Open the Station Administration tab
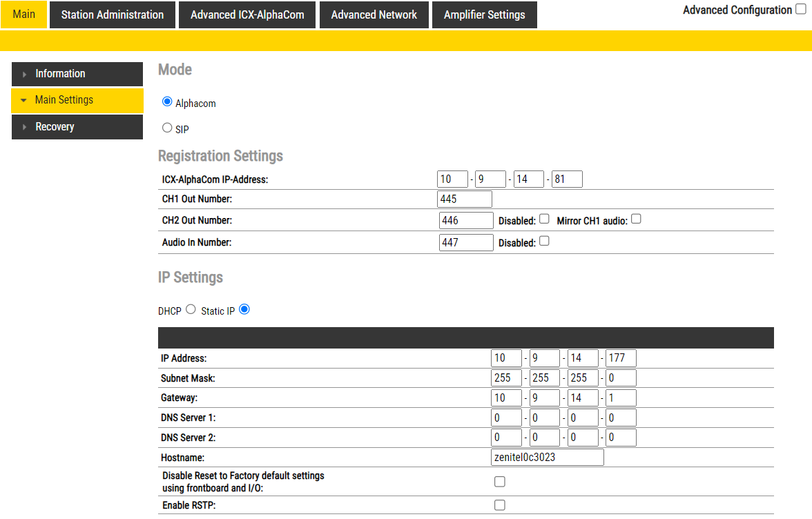 [x=113, y=14]
